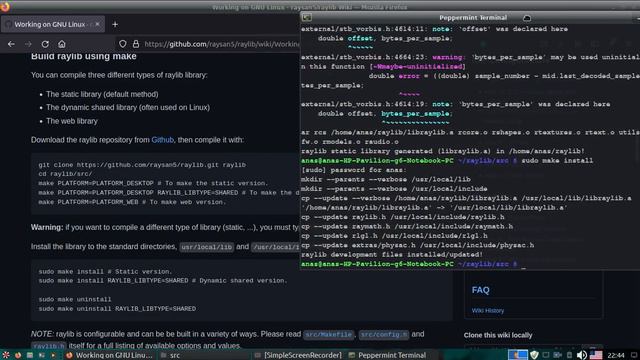This screenshot has height=360, width=640.
Task: Open the US flag keyboard layout indicator
Action: 596,355
